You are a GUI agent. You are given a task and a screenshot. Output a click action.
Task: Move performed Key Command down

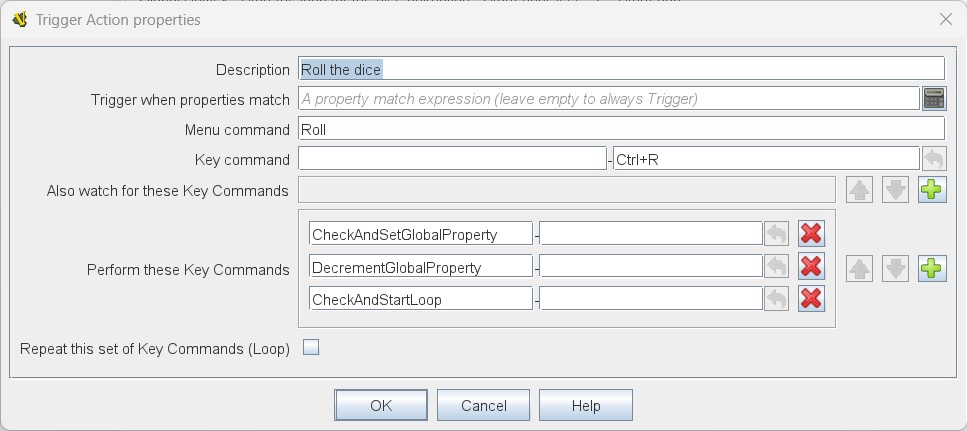click(x=895, y=269)
